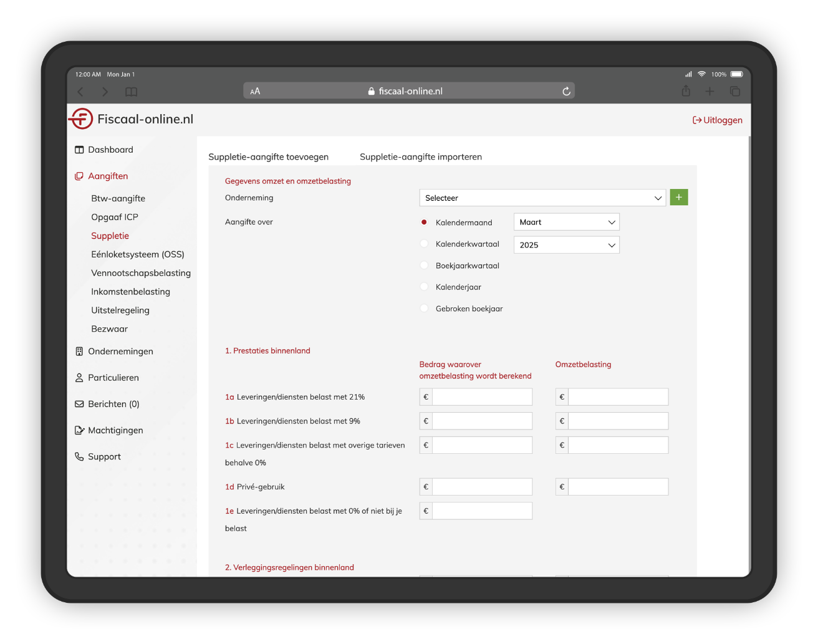818x644 pixels.
Task: Click the green plus button to add an Onderneming
Action: [679, 198]
